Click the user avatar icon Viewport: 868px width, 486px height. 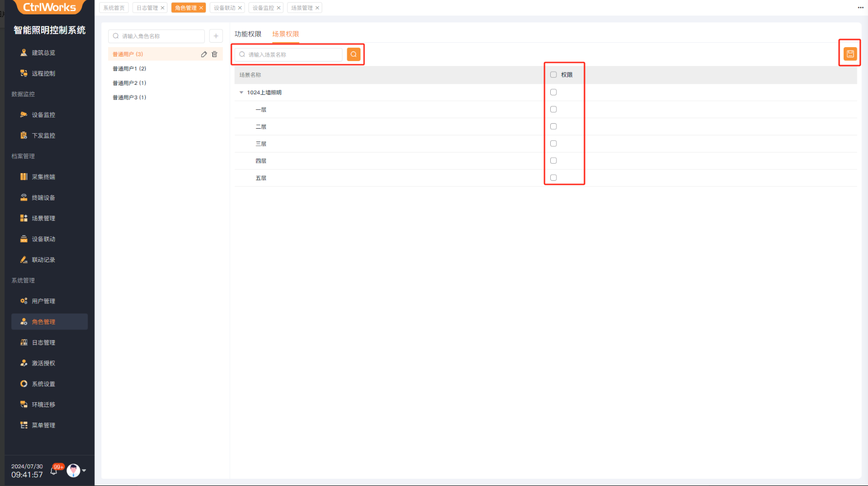pos(73,470)
